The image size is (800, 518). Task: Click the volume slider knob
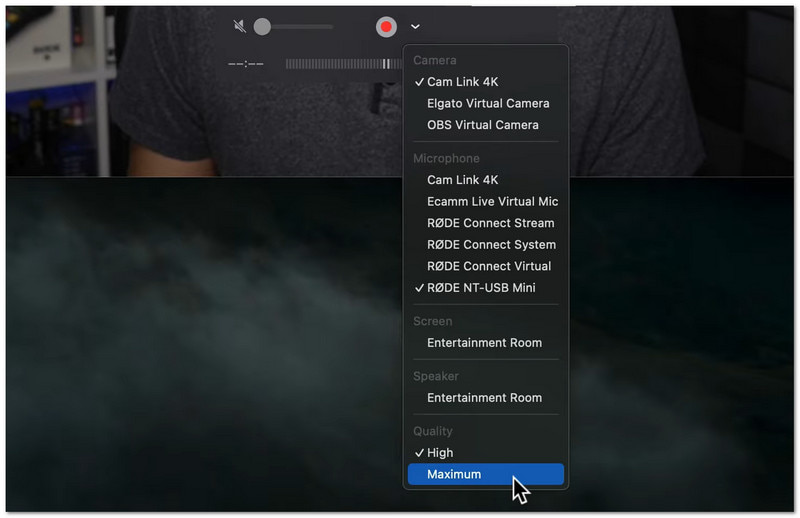pyautogui.click(x=262, y=27)
